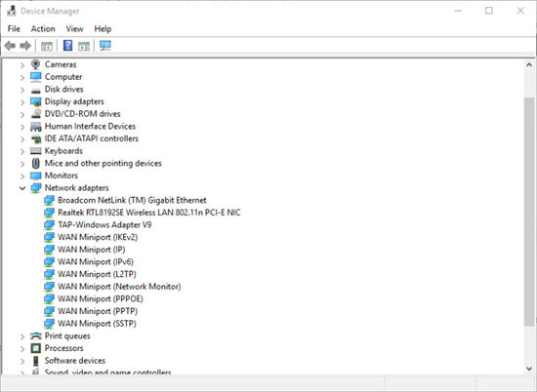This screenshot has width=537, height=392.
Task: Select the Mice and other pointing devices label
Action: coord(103,163)
